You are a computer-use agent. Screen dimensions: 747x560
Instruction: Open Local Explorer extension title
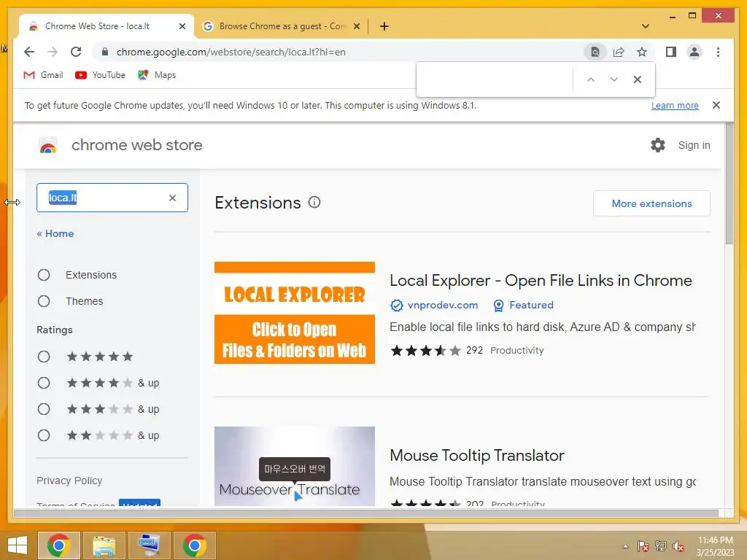[x=541, y=281]
